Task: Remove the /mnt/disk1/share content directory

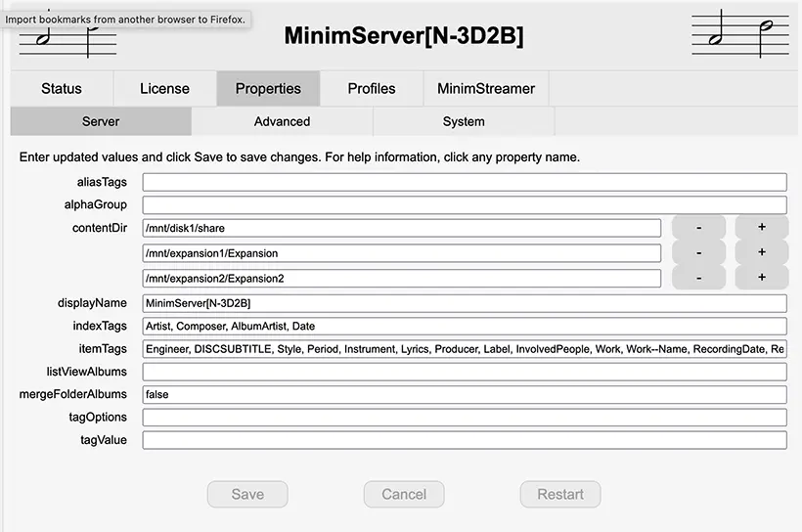Action: pos(698,227)
